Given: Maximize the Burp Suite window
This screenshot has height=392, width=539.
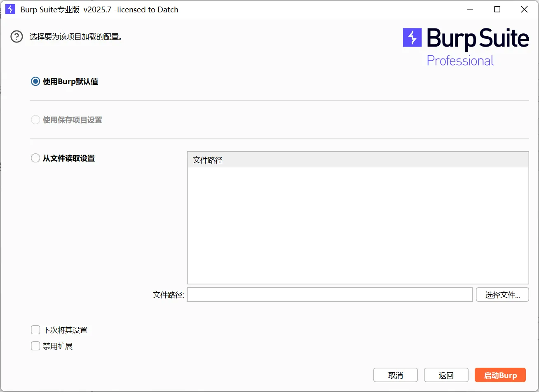Looking at the screenshot, I should (x=497, y=9).
